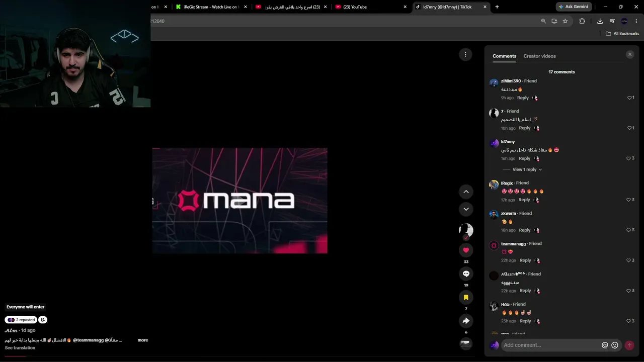The width and height of the screenshot is (644, 362).
Task: Open xkwerm's profile avatar in comments
Action: point(494,215)
